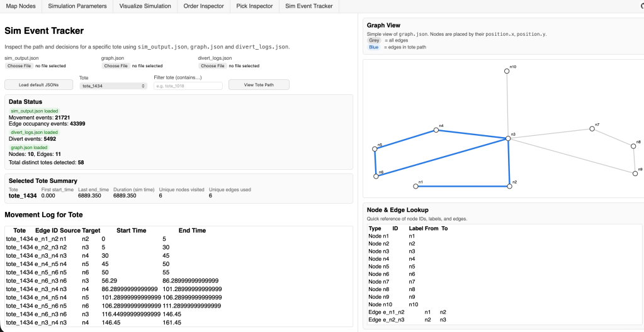
Task: Switch to the Map Nodes tab
Action: [21, 6]
